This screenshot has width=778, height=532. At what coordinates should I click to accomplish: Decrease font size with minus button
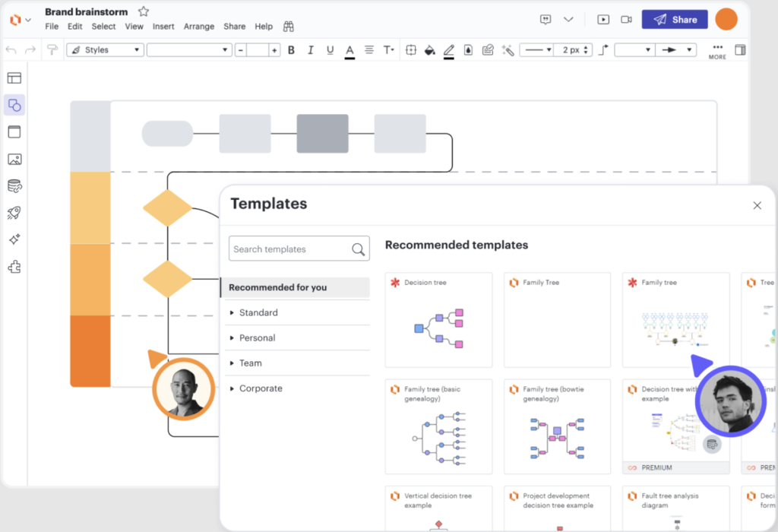(241, 50)
